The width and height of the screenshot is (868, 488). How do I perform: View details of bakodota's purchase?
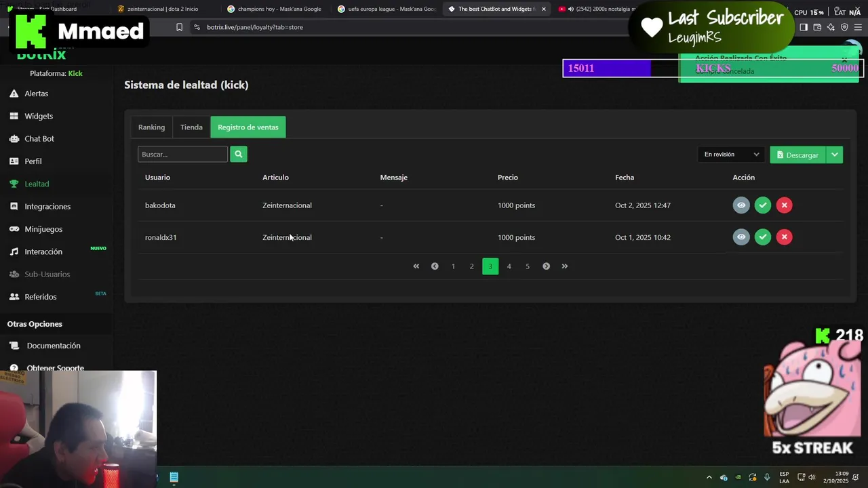click(741, 205)
